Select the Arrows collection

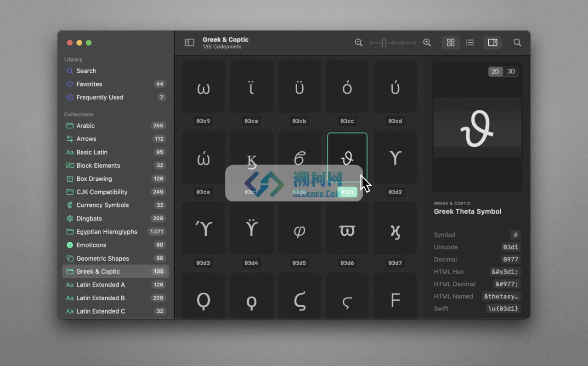pyautogui.click(x=115, y=139)
